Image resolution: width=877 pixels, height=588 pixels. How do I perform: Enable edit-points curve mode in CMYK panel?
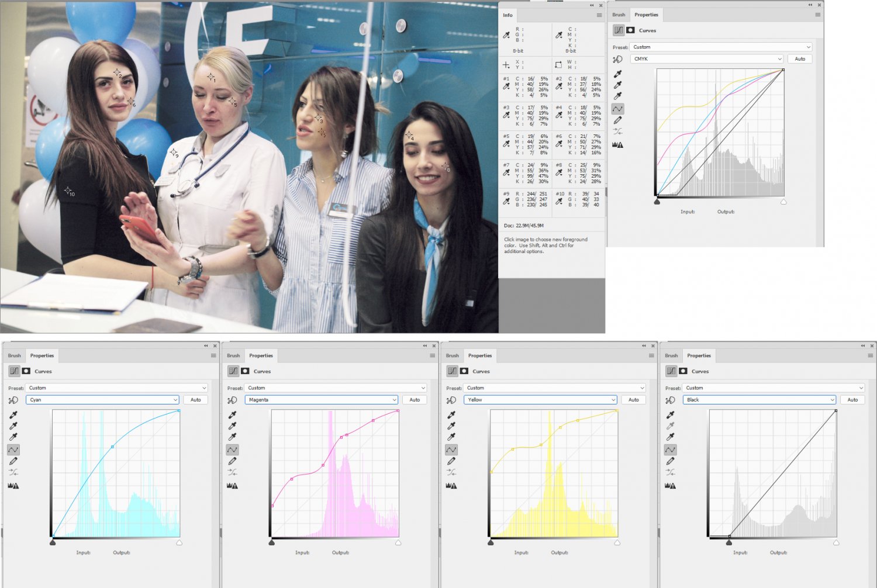tap(617, 109)
